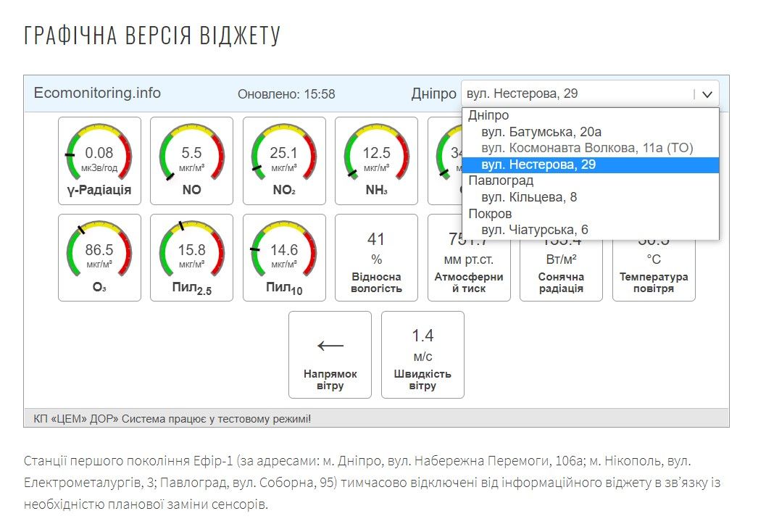Collapse the station dropdown using chevron arrow
The width and height of the screenshot is (766, 532).
707,94
